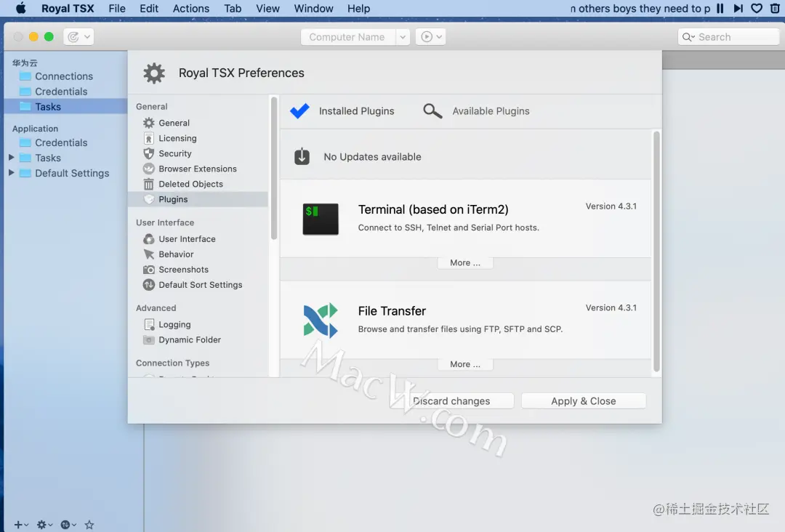Screen dimensions: 785x532
Task: Open the Apple menu
Action: [20, 9]
